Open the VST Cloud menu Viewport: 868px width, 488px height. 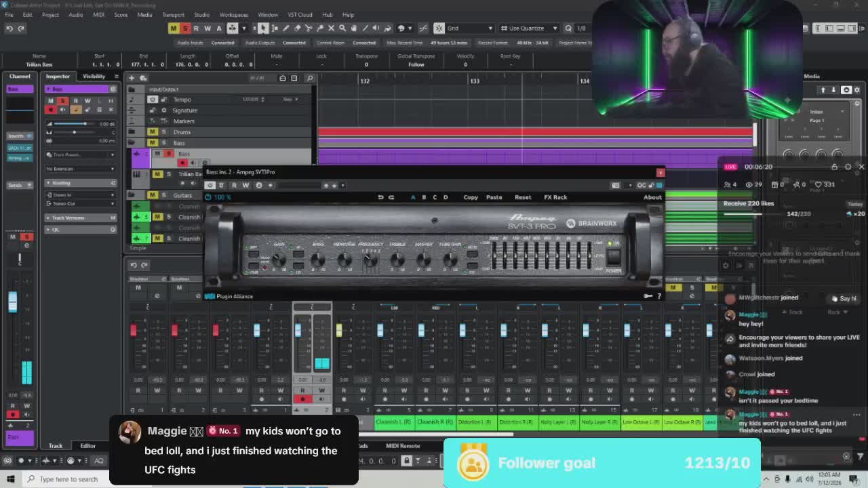click(300, 15)
